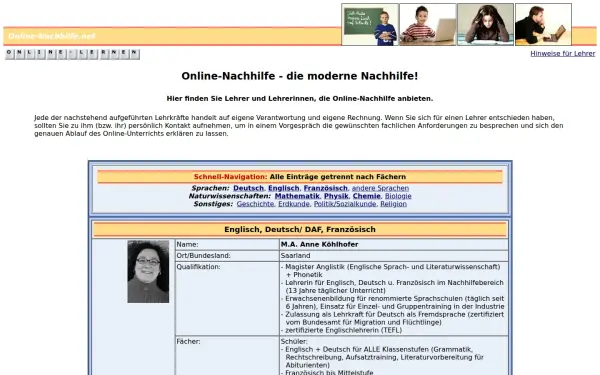Click the stressed girl studying header photo

pyautogui.click(x=485, y=24)
